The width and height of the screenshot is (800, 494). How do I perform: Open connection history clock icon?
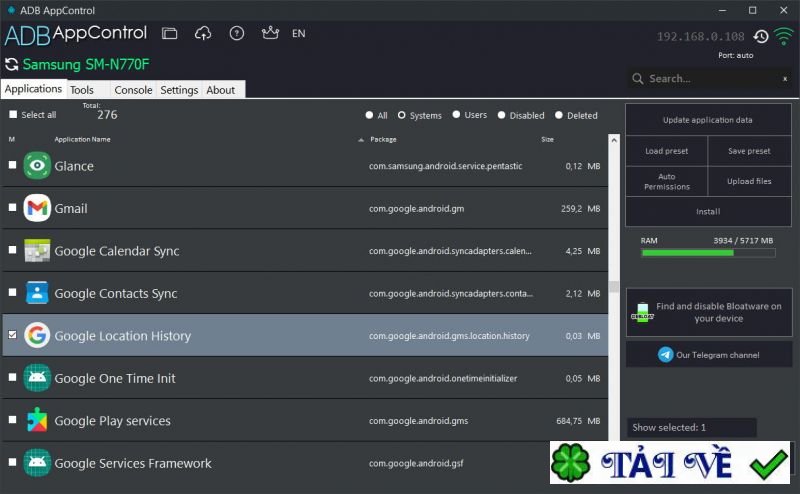click(761, 37)
